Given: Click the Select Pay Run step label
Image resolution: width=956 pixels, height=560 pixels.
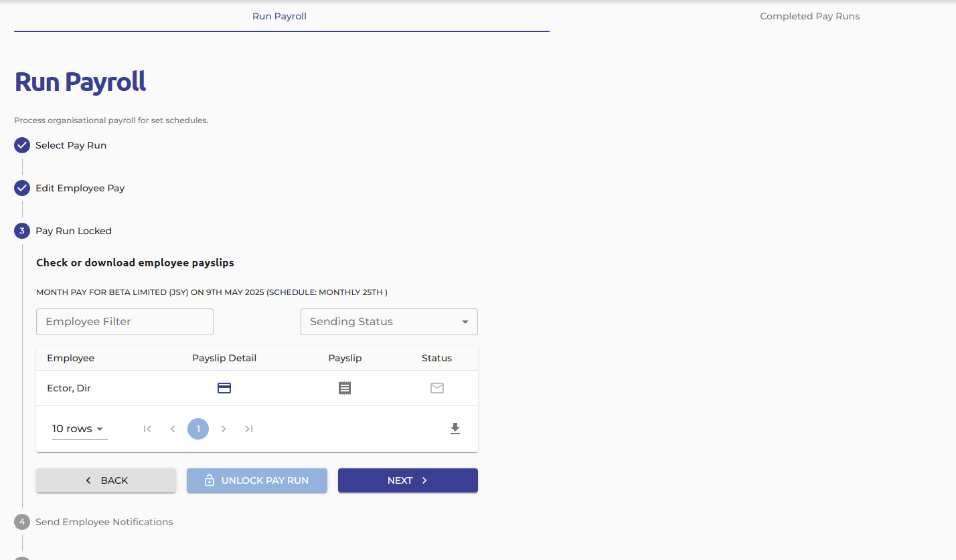Looking at the screenshot, I should 71,145.
